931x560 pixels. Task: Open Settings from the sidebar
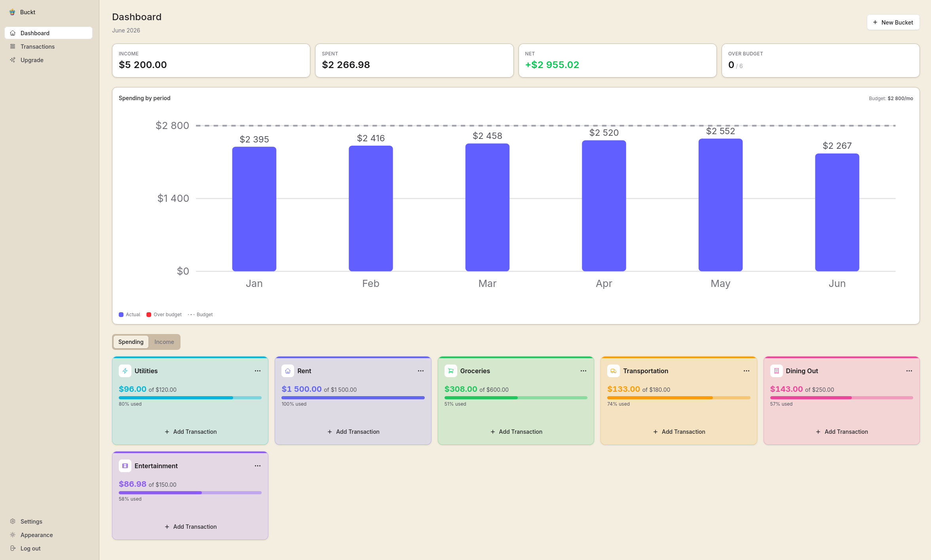(x=48, y=521)
